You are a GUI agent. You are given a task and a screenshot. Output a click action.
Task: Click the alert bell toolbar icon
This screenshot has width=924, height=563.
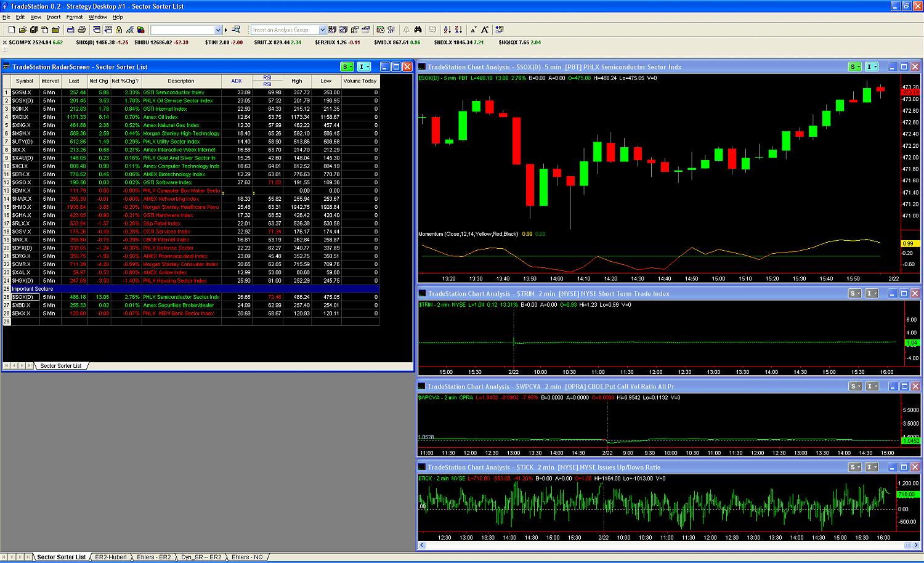(x=407, y=30)
